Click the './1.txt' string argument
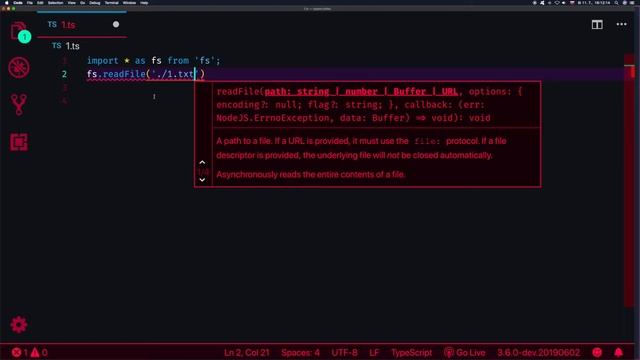The height and width of the screenshot is (360, 640). (x=175, y=74)
